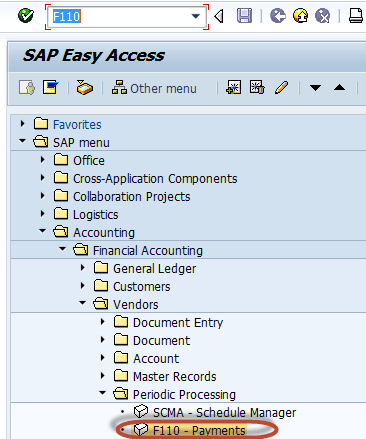Click the Move Favorites Up arrow
The width and height of the screenshot is (366, 439).
pyautogui.click(x=339, y=88)
